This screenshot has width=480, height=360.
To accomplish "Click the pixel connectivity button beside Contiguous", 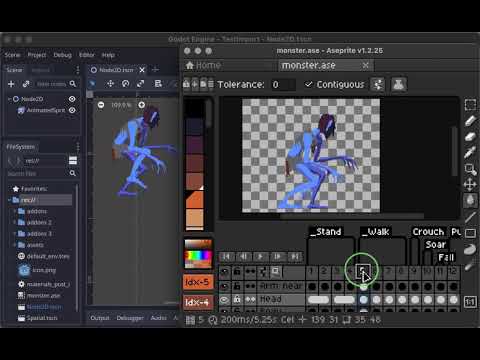I will pyautogui.click(x=378, y=85).
